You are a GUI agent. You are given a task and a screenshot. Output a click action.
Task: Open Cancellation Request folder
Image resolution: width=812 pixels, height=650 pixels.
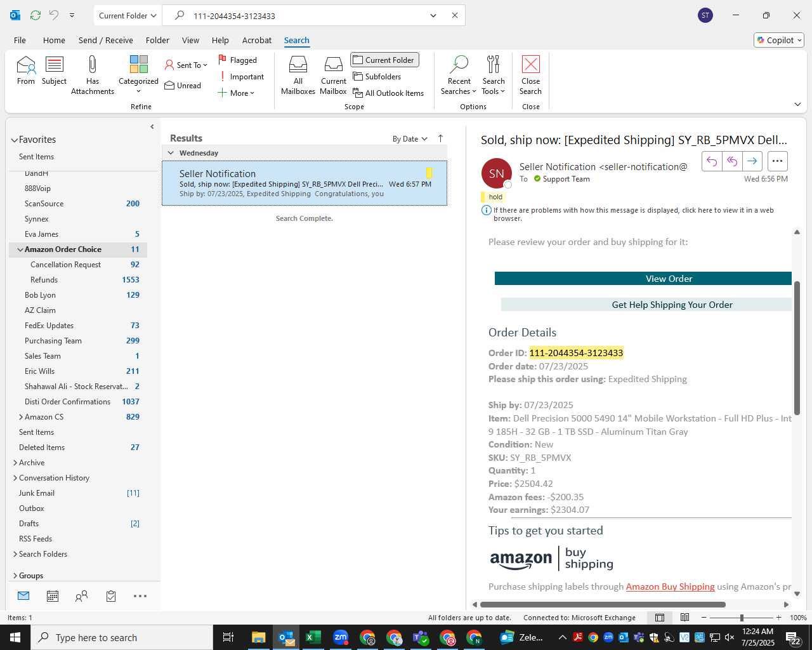point(78,265)
